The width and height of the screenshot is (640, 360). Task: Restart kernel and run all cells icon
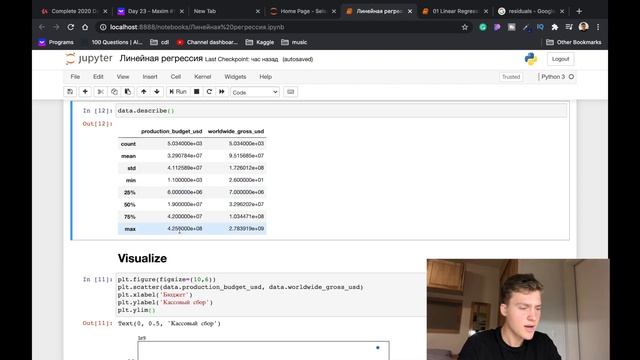pyautogui.click(x=222, y=92)
